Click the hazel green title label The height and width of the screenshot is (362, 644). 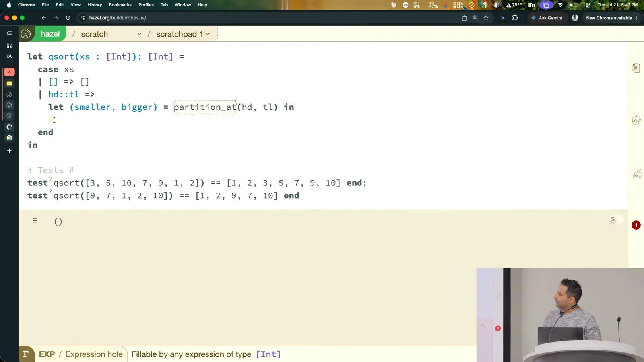[x=50, y=34]
